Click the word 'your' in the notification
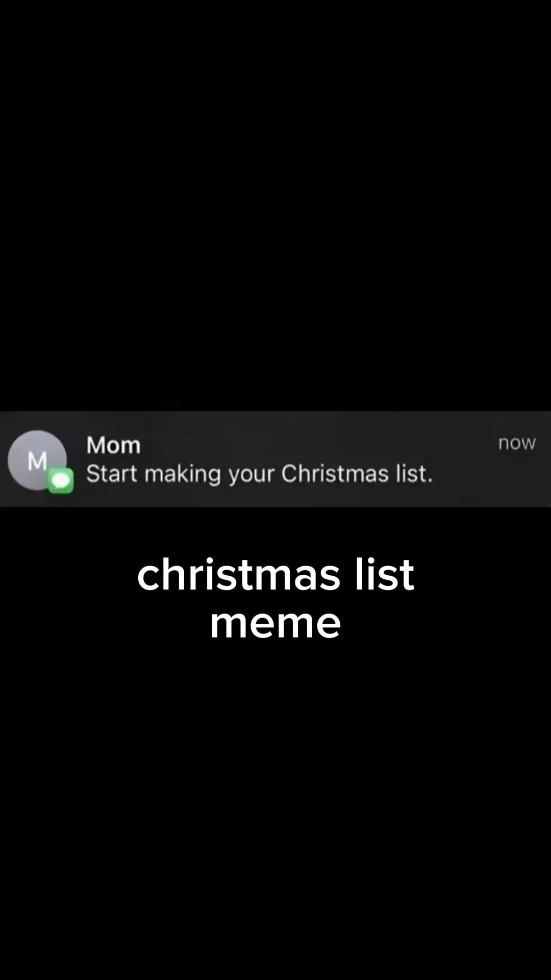The image size is (551, 980). click(x=251, y=476)
